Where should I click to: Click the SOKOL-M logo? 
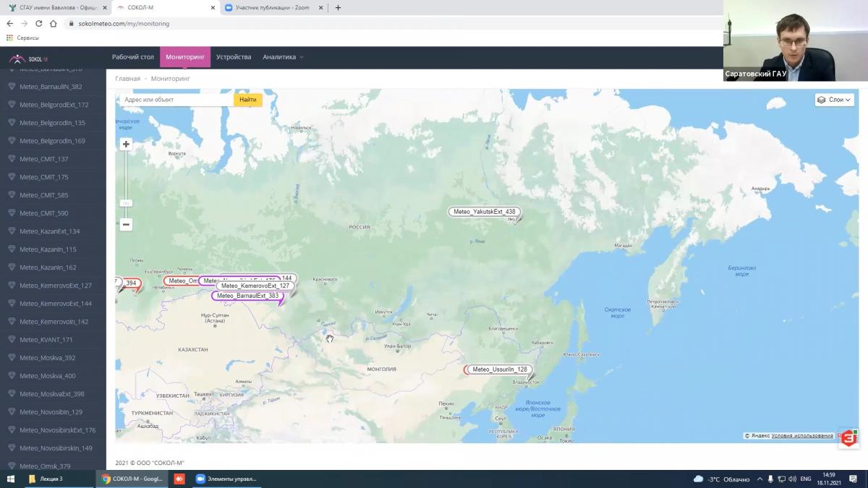[x=28, y=59]
